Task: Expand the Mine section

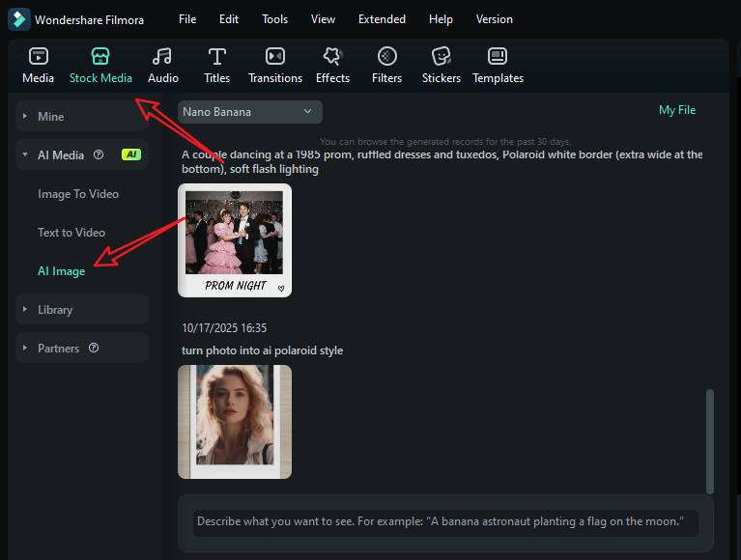Action: (x=82, y=116)
